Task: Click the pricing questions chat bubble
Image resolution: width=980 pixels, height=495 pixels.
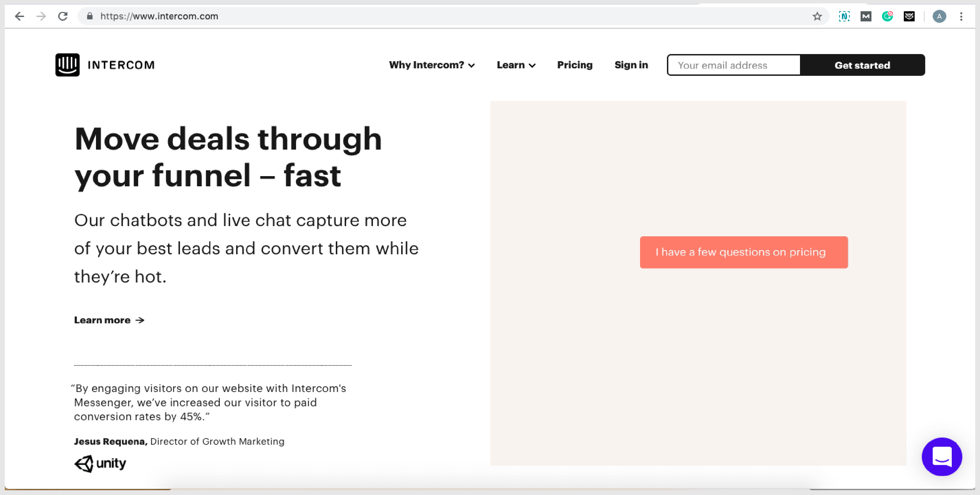Action: point(743,253)
